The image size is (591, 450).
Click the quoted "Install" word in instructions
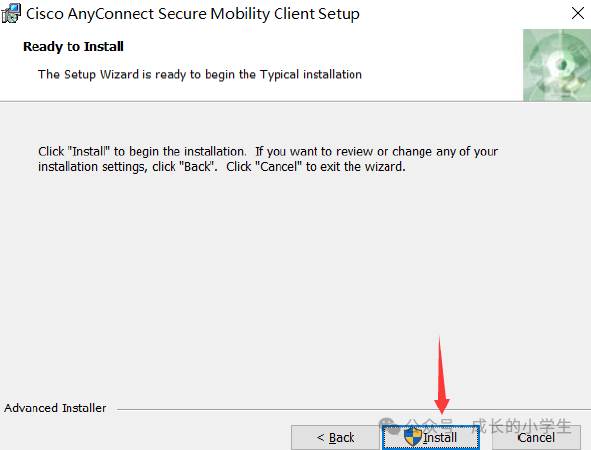coord(89,152)
